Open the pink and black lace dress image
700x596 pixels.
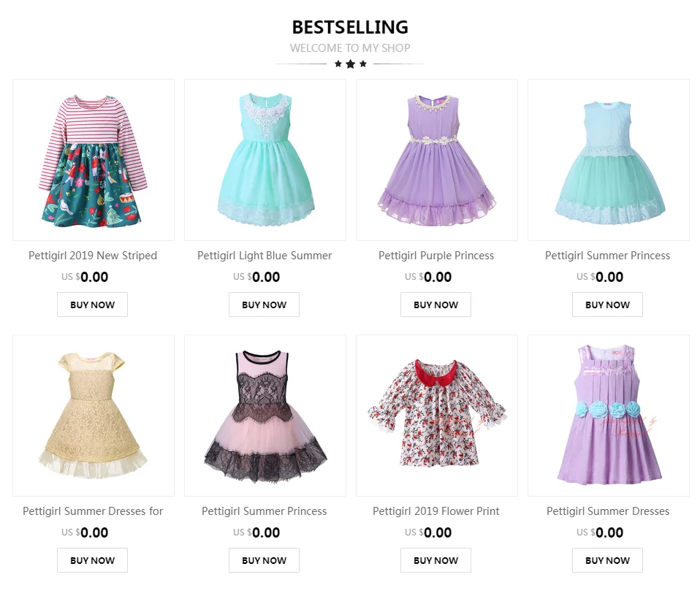pos(265,416)
